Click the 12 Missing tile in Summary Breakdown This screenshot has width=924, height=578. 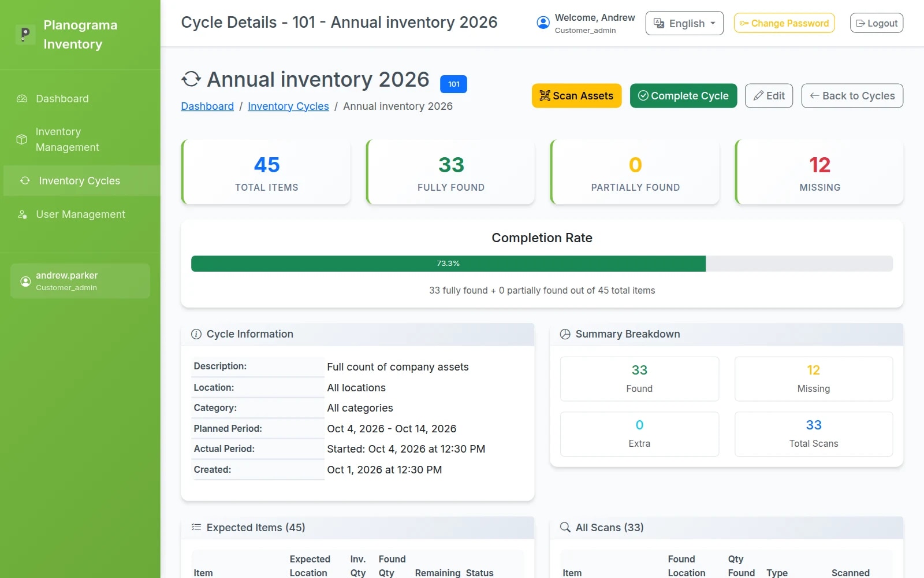click(x=814, y=379)
